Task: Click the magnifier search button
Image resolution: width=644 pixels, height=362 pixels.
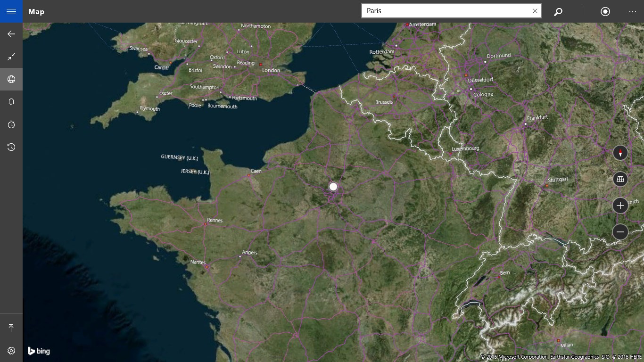Action: tap(558, 11)
